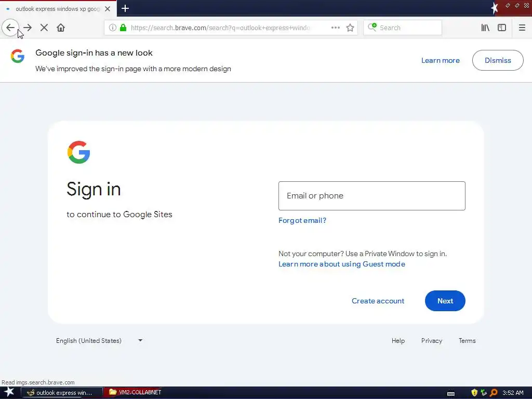Open the Library bookshelf icon
Screen dimensions: 532x399
coord(485,28)
